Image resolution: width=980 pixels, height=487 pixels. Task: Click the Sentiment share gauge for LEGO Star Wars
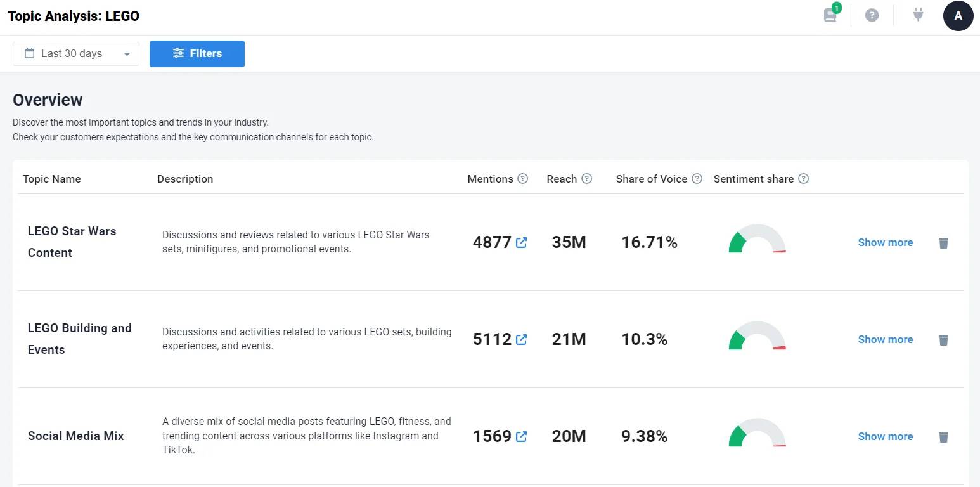tap(756, 242)
